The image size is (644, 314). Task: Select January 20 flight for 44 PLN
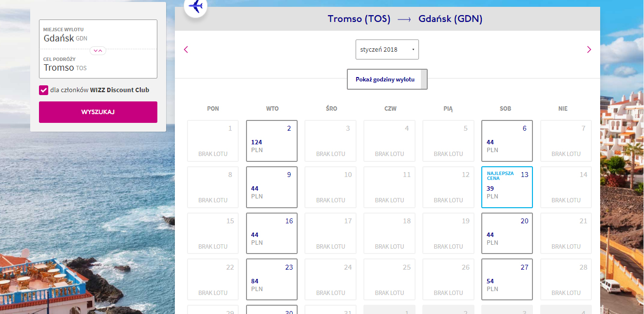507,234
